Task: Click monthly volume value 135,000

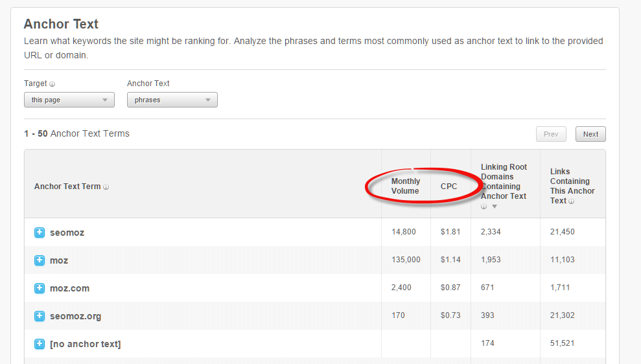Action: point(406,260)
